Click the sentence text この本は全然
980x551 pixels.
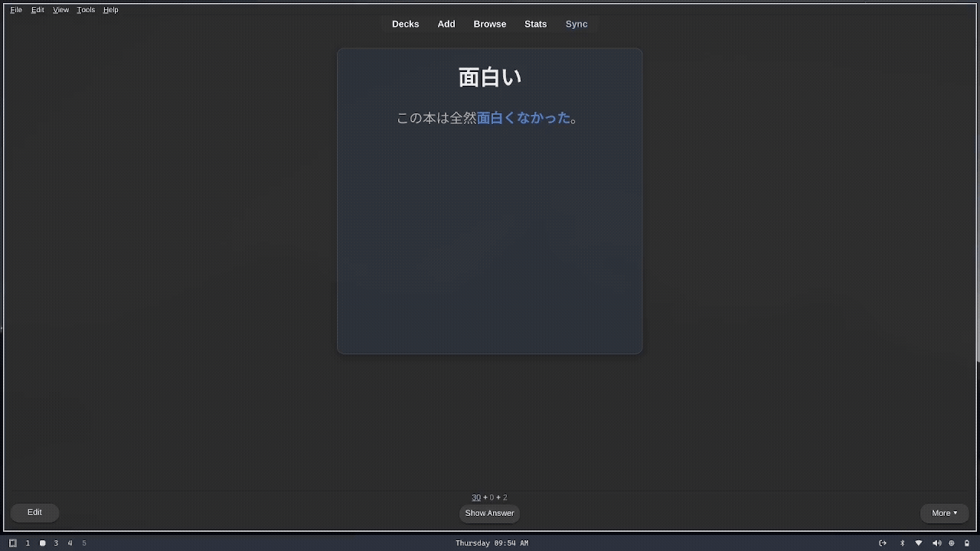tap(436, 118)
